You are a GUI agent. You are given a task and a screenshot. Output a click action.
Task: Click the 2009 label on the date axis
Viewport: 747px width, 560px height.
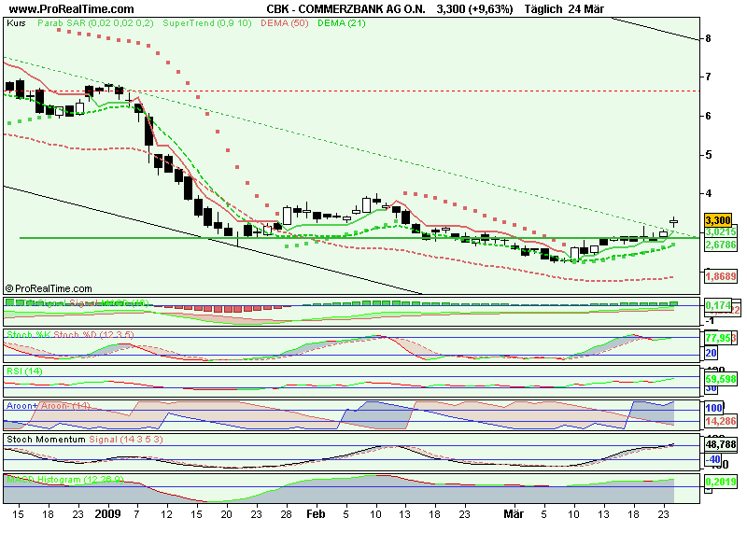pos(107,514)
